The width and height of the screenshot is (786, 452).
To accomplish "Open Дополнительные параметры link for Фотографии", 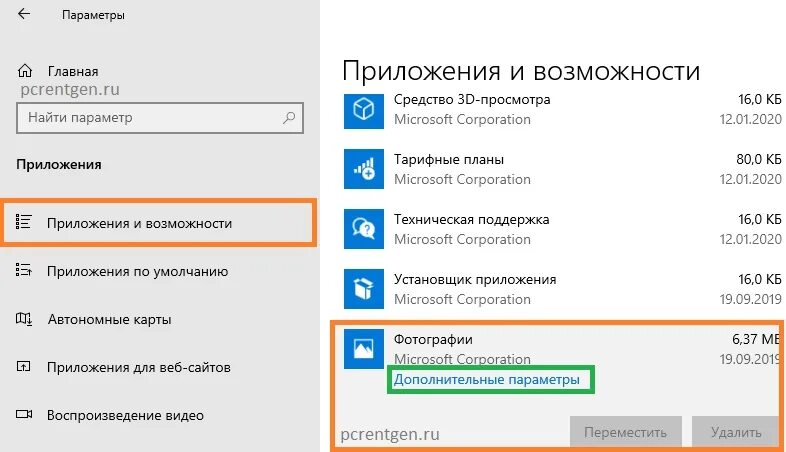I will click(x=486, y=379).
